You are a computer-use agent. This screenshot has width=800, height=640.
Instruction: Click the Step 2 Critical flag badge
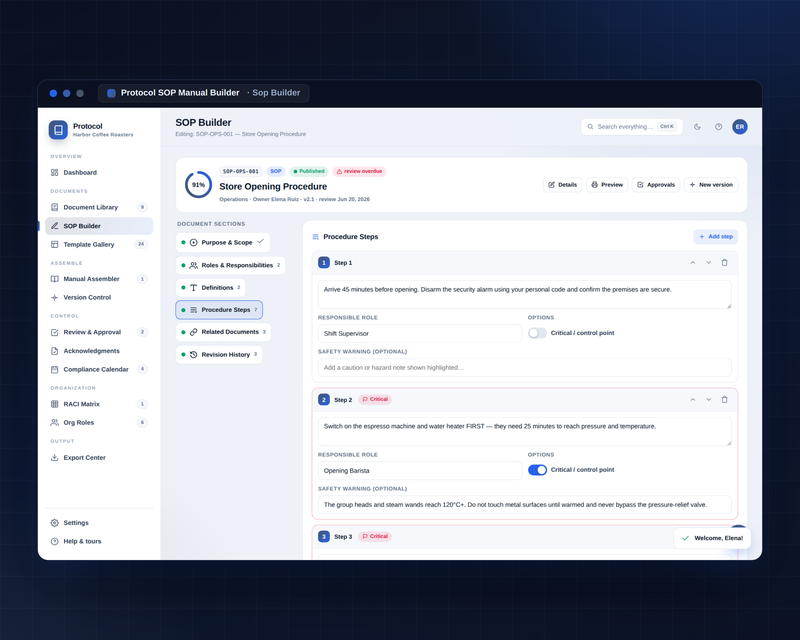375,400
